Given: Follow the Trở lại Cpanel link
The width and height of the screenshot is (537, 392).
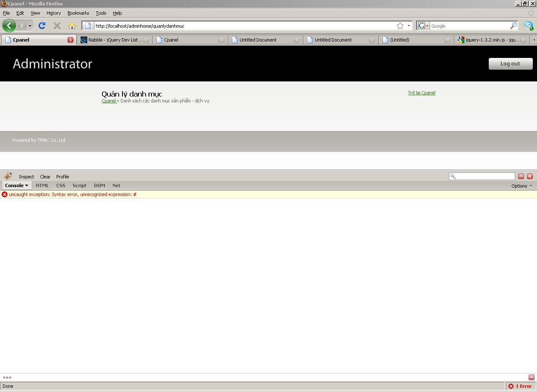Looking at the screenshot, I should [x=421, y=93].
